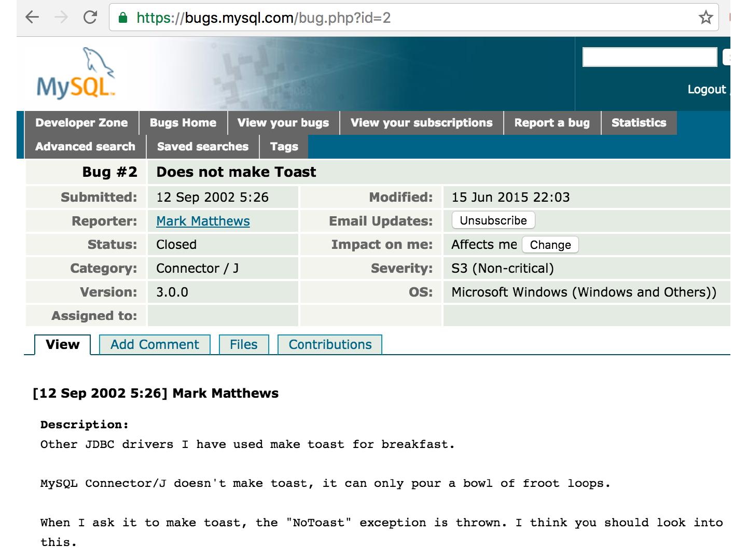Open View your subscriptions
This screenshot has width=747, height=560.
pos(422,123)
